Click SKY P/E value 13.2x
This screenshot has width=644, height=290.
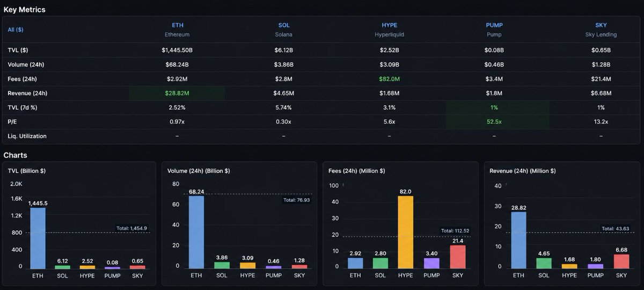(x=601, y=122)
